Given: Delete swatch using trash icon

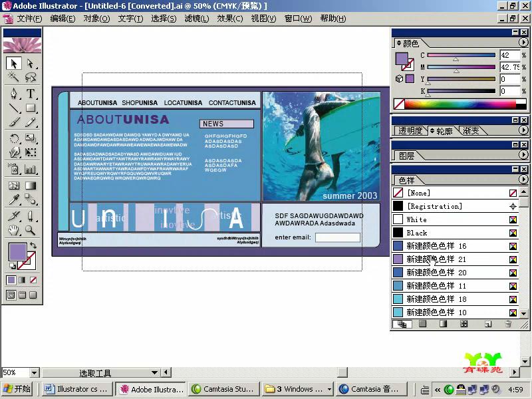Looking at the screenshot, I should point(508,325).
